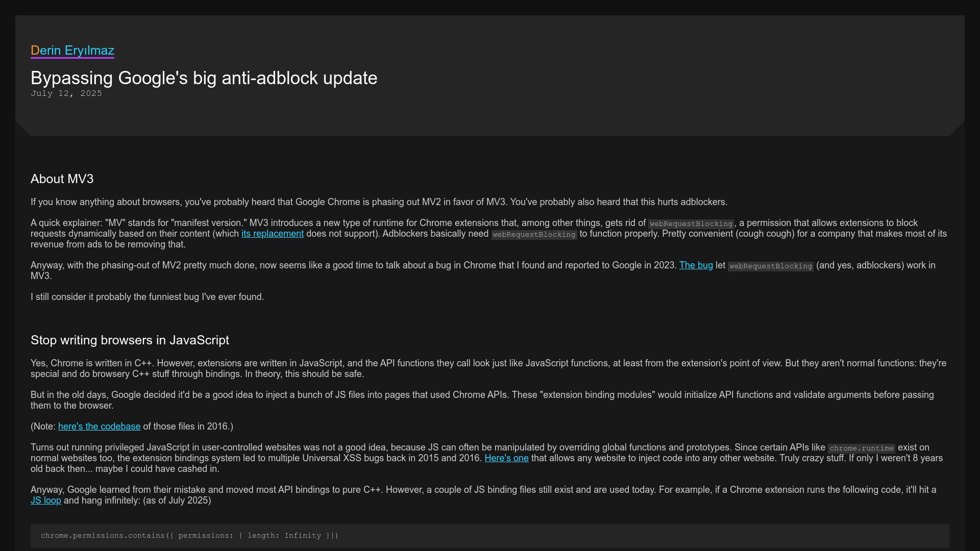Select the 'Stop writing browsers in JavaScript' heading

point(130,340)
